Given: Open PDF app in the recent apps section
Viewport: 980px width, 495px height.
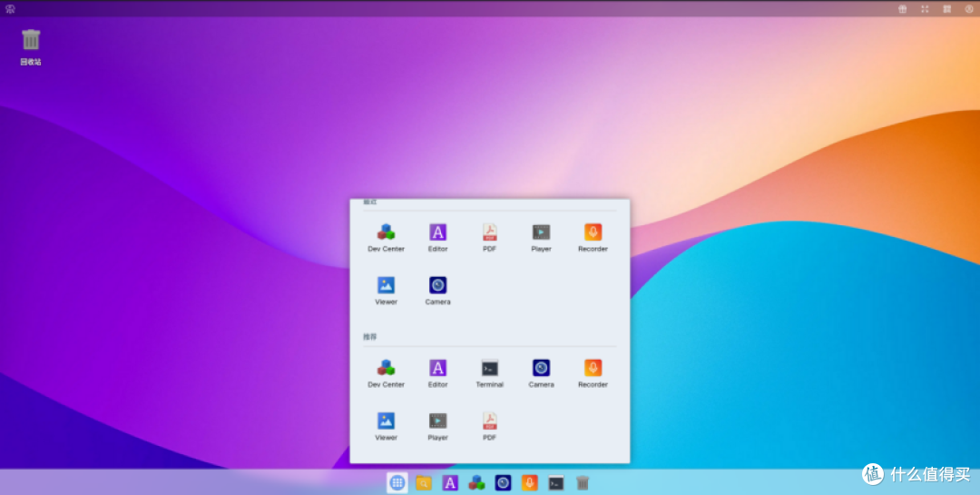Looking at the screenshot, I should (489, 238).
